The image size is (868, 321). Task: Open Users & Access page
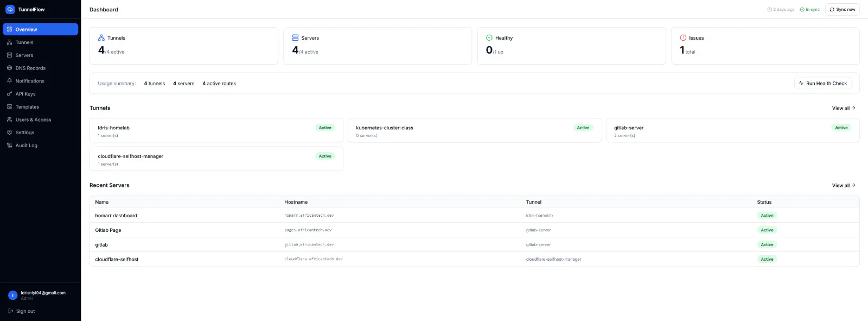(x=40, y=119)
